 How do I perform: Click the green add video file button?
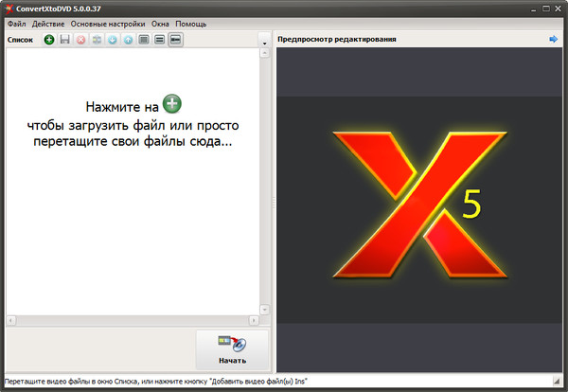click(49, 40)
